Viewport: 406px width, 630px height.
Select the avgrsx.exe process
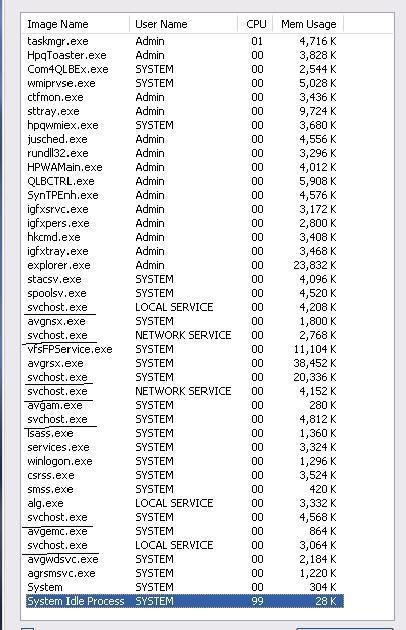(x=185, y=364)
